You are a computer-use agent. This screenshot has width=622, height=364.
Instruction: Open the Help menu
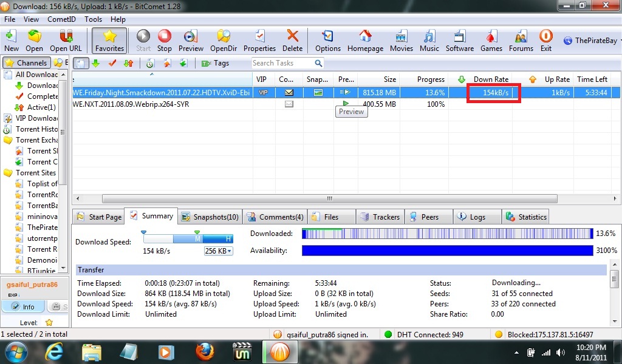(118, 19)
